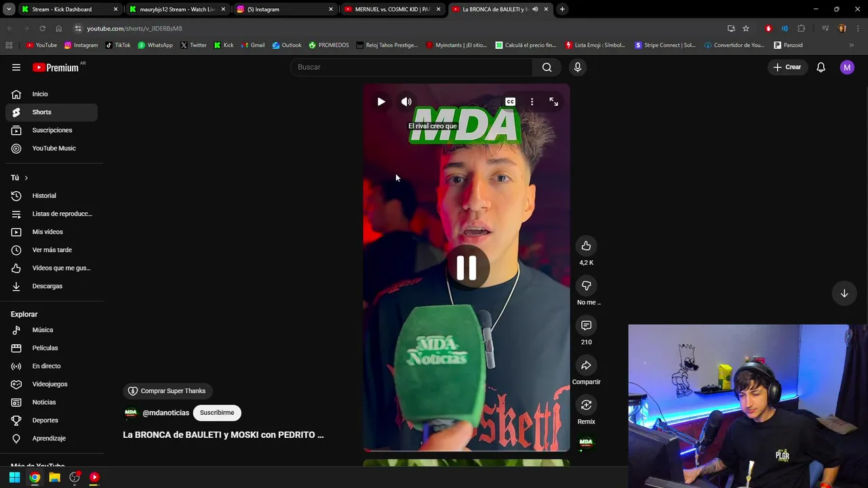
Task: Open Descargas in the sidebar
Action: (51, 286)
